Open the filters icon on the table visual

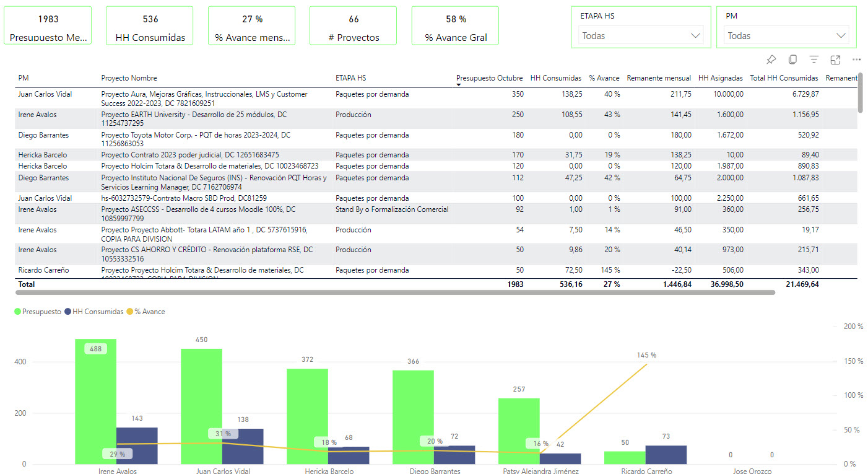click(x=814, y=59)
